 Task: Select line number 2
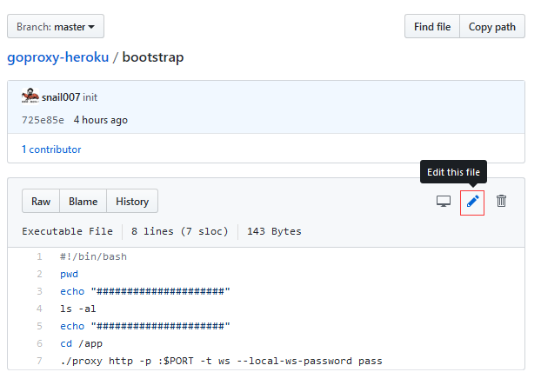tap(39, 274)
